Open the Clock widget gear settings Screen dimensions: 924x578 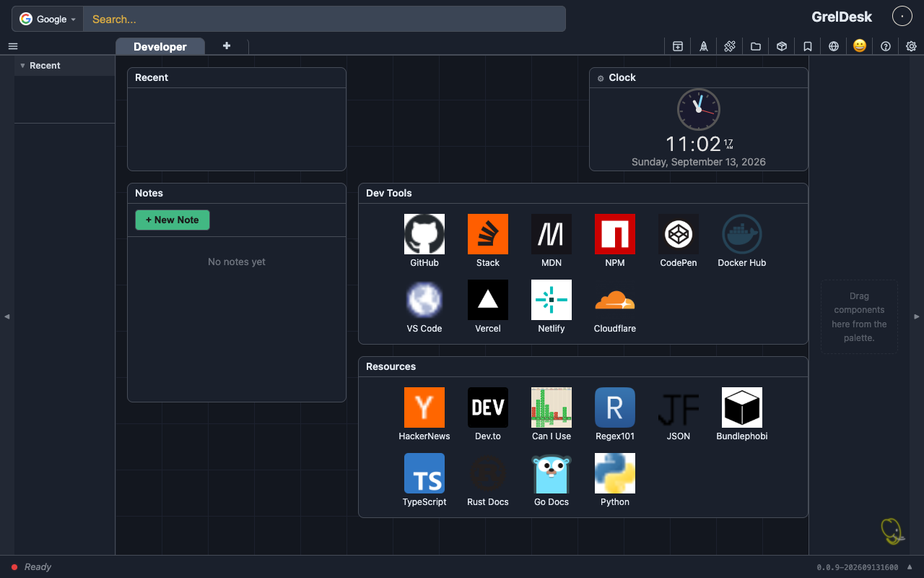coord(601,78)
